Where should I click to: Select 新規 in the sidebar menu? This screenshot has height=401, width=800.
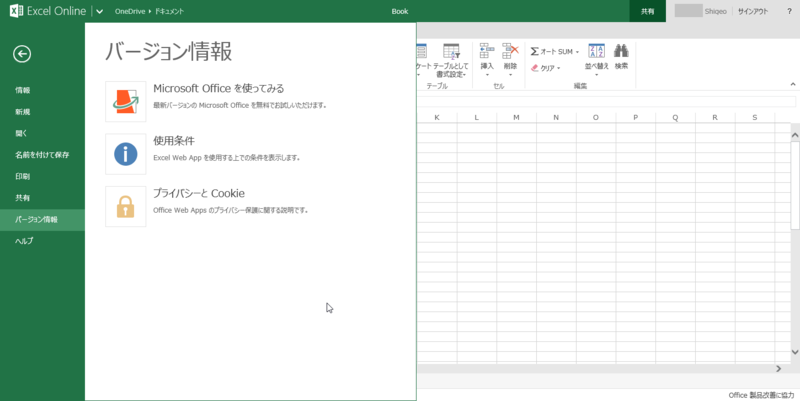click(42, 112)
